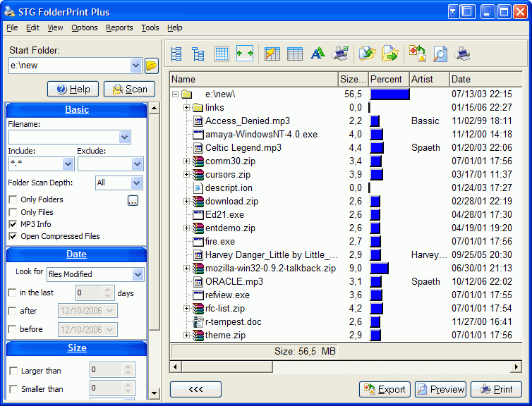Click the descript.ion file icon
The height and width of the screenshot is (406, 532).
click(198, 188)
